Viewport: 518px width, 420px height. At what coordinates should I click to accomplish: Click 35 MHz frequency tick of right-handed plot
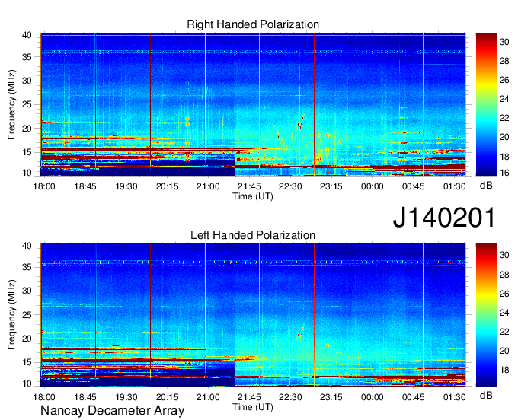(x=27, y=57)
